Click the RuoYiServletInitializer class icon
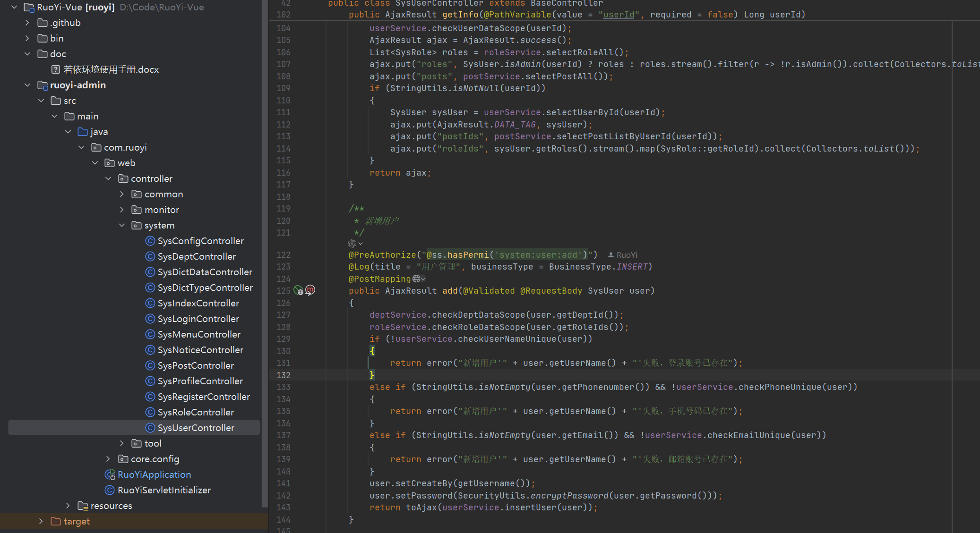This screenshot has width=980, height=533. (x=110, y=490)
